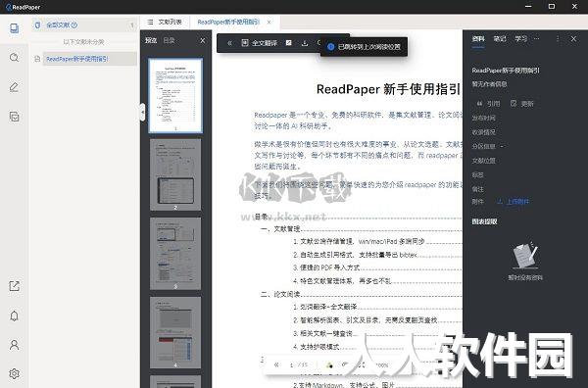Screen dimensions: 588x388
Task: Minimize the ReadPaper window
Action: (528, 7)
